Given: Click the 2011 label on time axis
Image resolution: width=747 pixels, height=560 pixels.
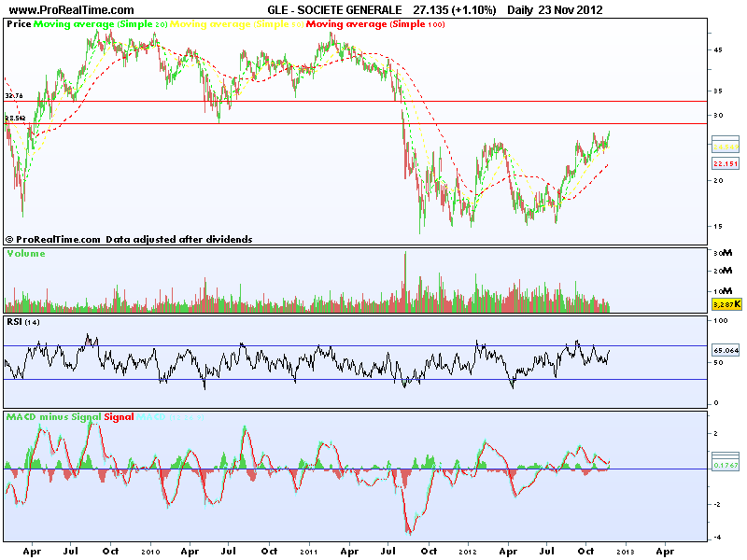Looking at the screenshot, I should pos(309,552).
